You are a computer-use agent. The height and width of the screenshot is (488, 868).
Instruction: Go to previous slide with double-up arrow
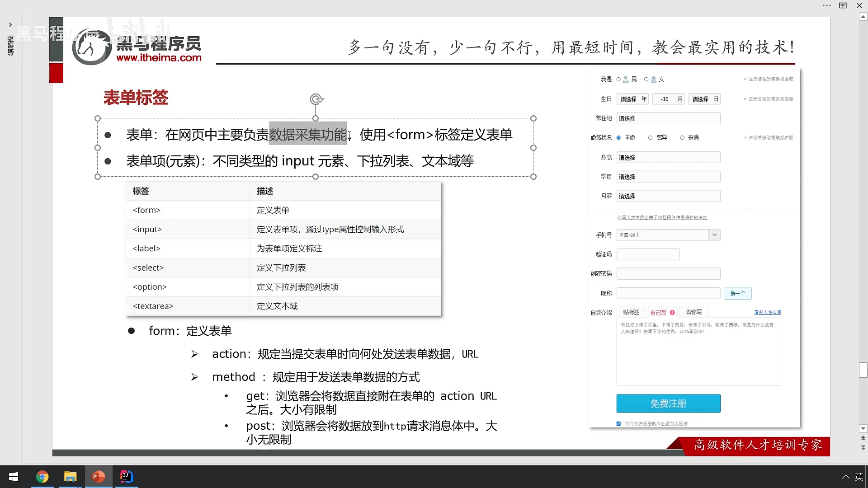click(863, 438)
